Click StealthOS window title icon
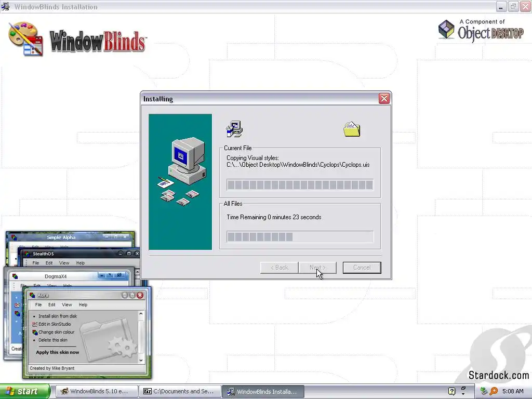Image resolution: width=532 pixels, height=399 pixels. (x=27, y=254)
